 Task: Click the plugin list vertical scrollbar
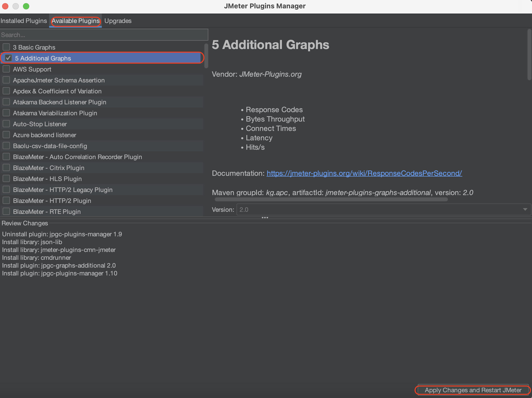tap(206, 56)
